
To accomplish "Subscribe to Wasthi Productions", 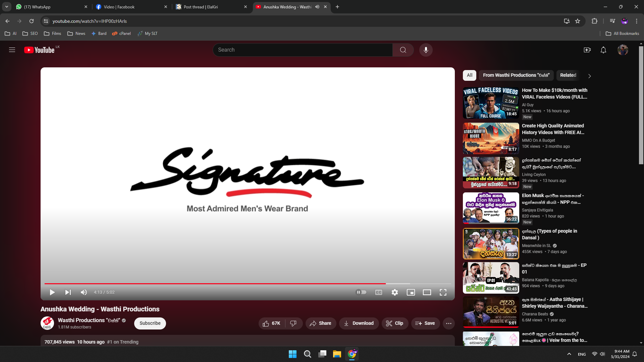I will 150,323.
